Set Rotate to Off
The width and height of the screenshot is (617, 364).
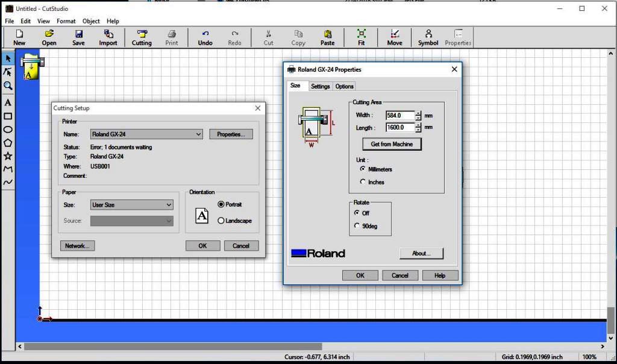357,213
